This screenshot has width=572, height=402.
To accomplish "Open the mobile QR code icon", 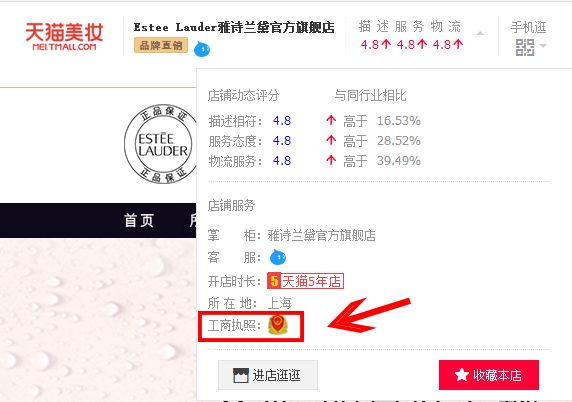I will point(525,47).
